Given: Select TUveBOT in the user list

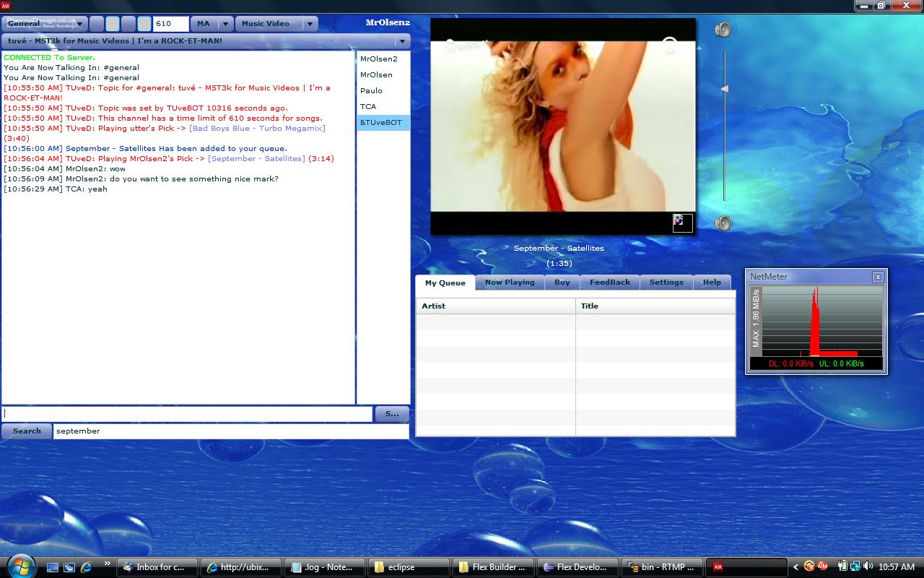Looking at the screenshot, I should (383, 123).
